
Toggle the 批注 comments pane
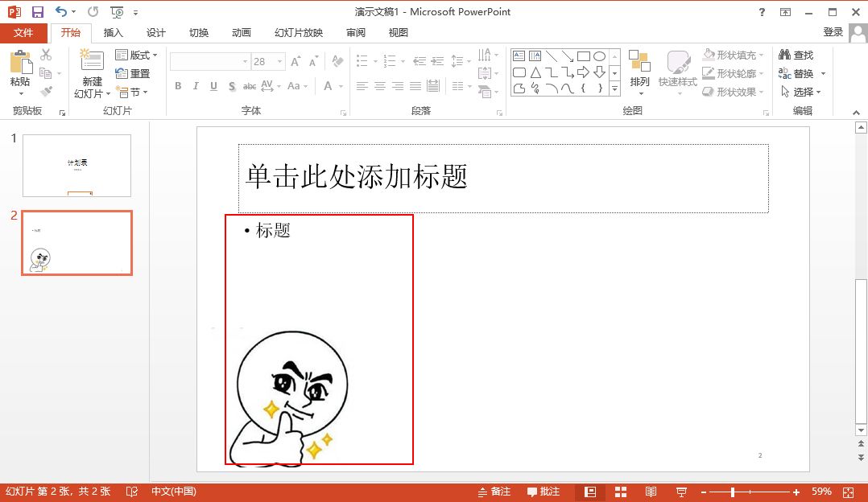pos(544,492)
